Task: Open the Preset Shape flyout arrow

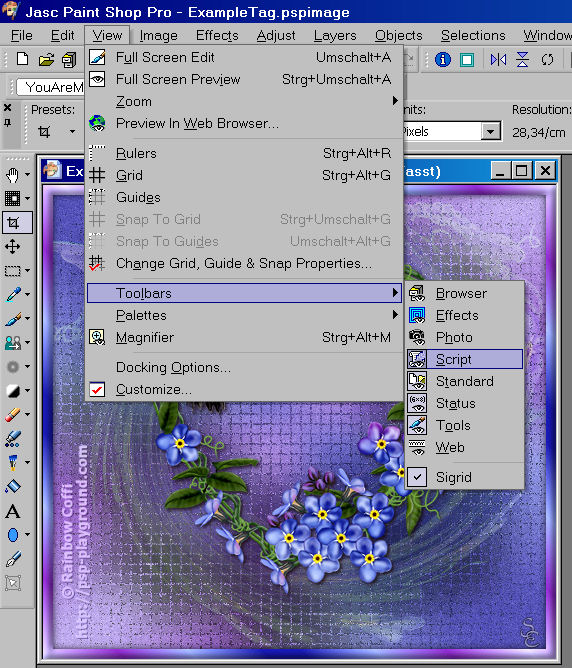Action: pyautogui.click(x=28, y=534)
